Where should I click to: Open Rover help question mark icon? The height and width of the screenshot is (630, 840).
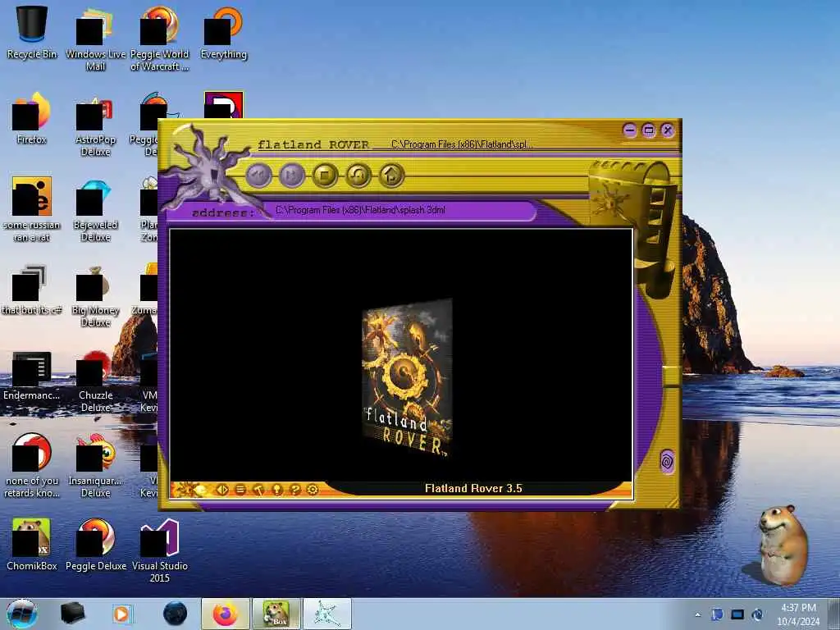(294, 489)
